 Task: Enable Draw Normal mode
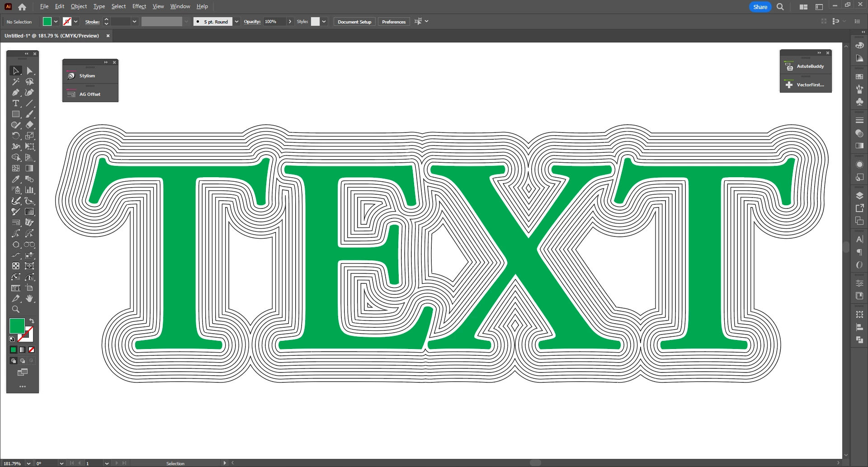tap(13, 361)
